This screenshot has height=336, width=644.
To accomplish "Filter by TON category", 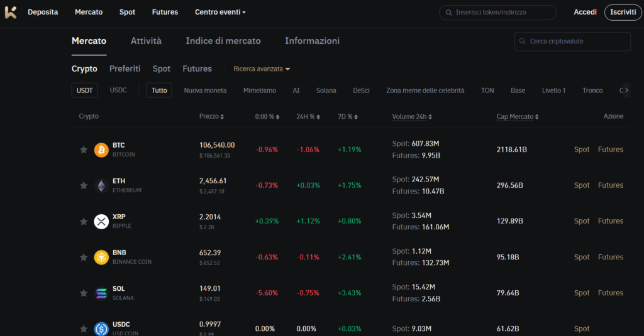I will tap(487, 90).
